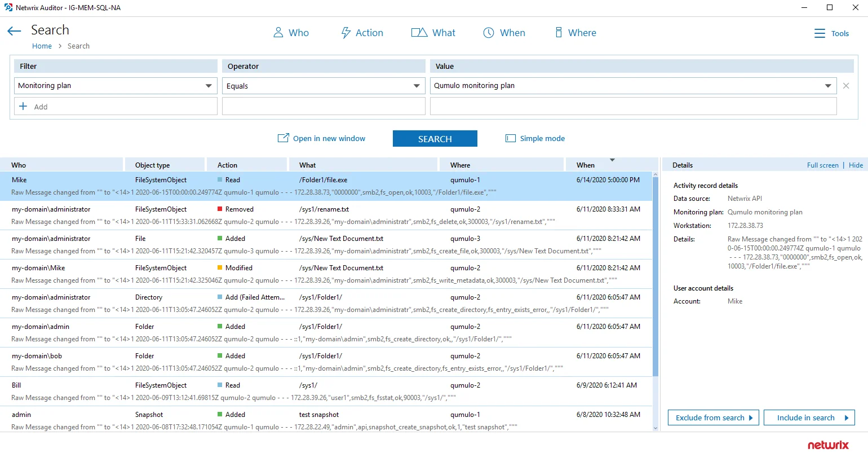
Task: Click the Netwrix API data source value
Action: click(x=745, y=199)
